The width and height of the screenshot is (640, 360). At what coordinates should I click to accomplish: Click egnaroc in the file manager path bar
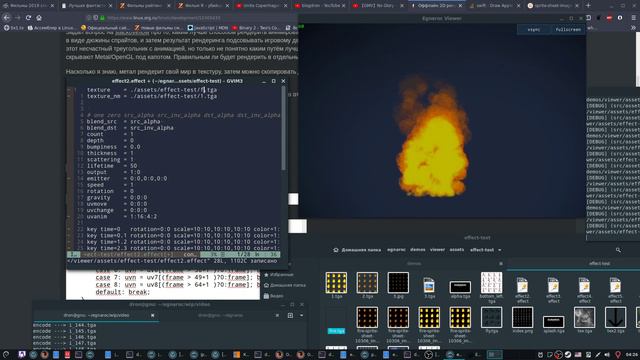(x=396, y=249)
